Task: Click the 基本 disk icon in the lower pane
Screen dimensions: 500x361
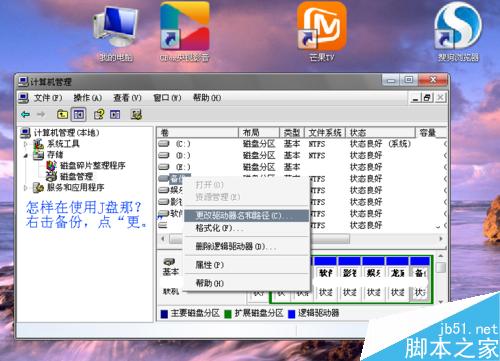Action: point(169,262)
